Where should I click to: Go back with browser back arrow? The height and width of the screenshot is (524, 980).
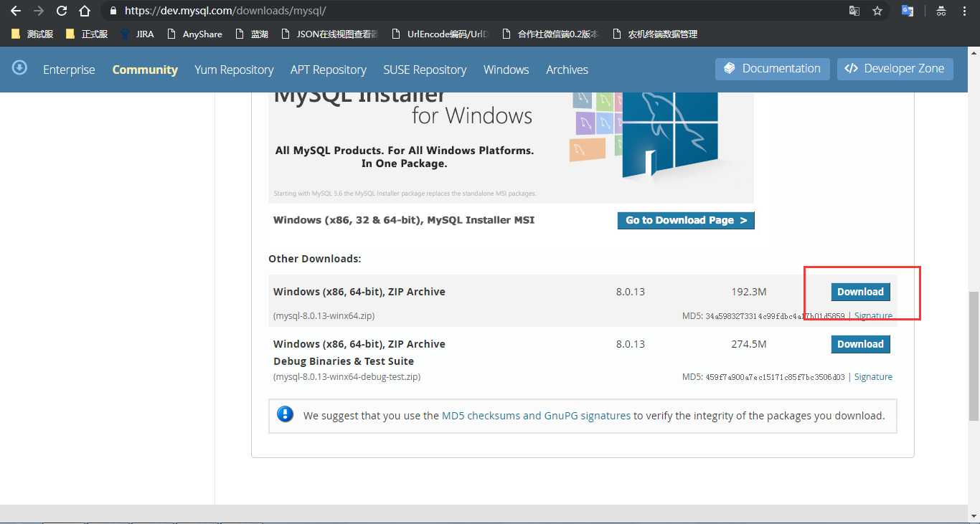pos(16,11)
